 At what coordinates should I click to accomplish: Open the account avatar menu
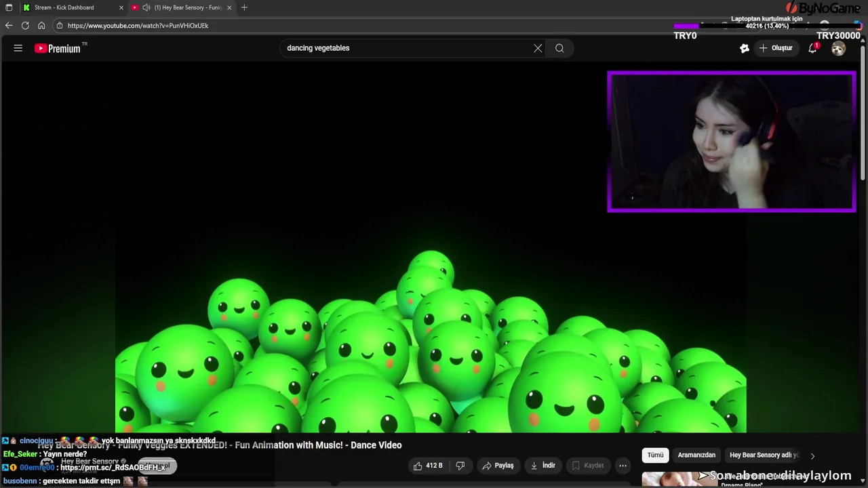(839, 48)
